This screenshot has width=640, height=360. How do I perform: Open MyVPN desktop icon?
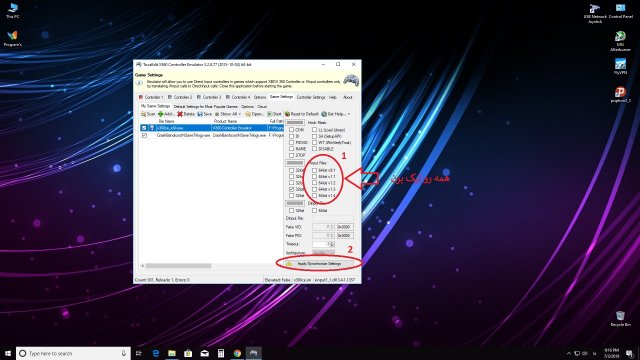point(620,66)
